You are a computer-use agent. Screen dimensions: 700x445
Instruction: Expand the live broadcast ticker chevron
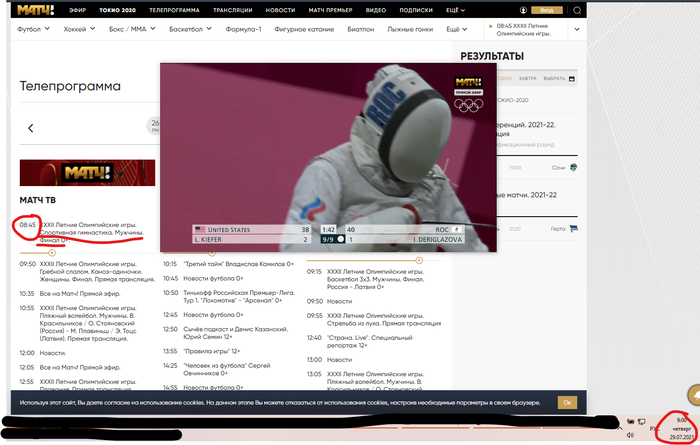tap(577, 29)
